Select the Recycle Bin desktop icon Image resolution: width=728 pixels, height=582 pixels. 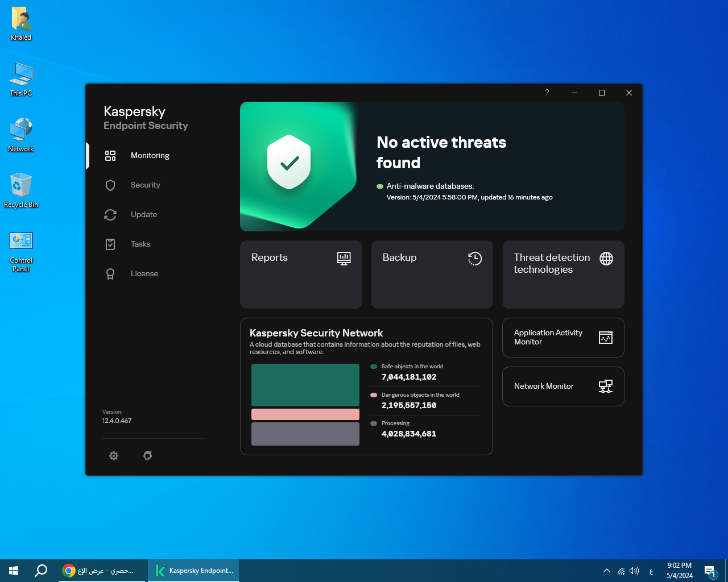(21, 191)
